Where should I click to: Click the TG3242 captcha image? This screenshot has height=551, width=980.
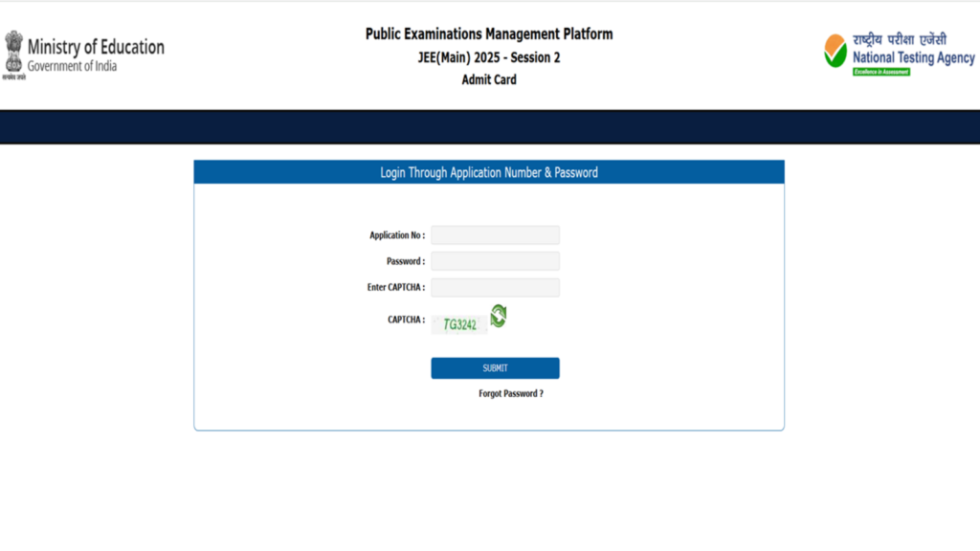pyautogui.click(x=459, y=324)
